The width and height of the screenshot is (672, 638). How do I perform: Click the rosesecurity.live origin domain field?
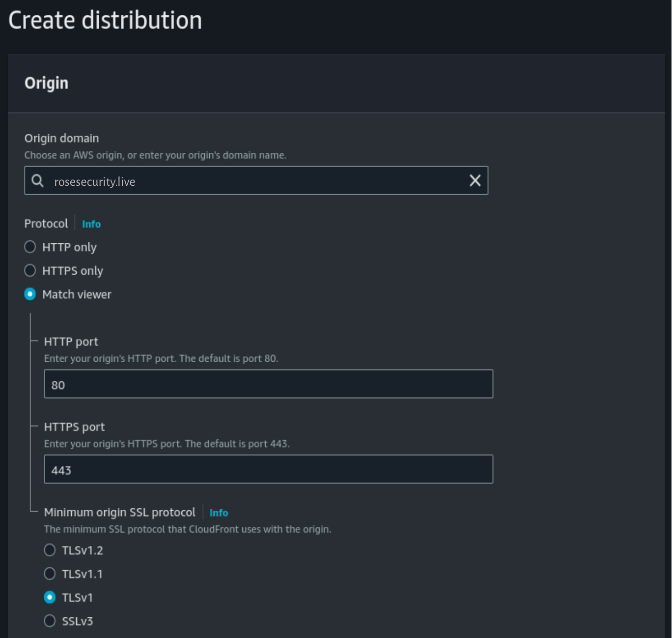click(255, 181)
